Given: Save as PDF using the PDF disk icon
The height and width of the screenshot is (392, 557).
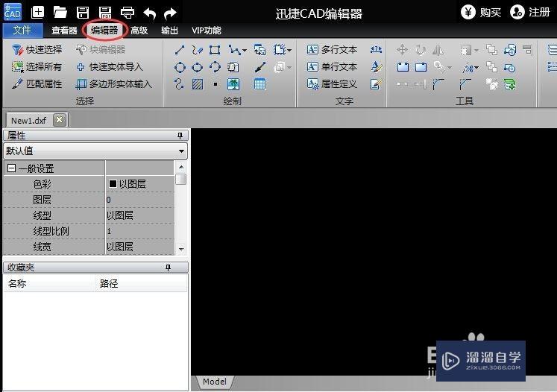Looking at the screenshot, I should (105, 13).
